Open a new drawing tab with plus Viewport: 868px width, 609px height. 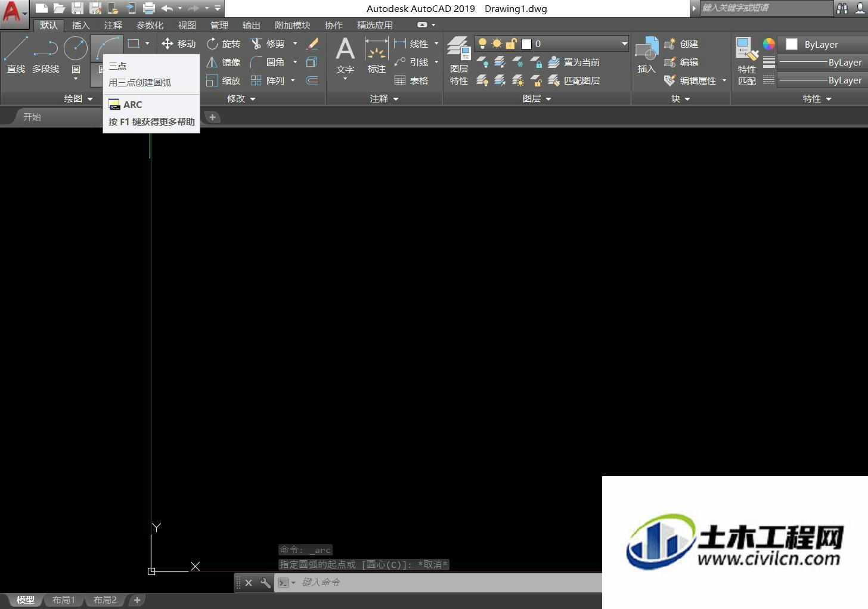coord(212,117)
